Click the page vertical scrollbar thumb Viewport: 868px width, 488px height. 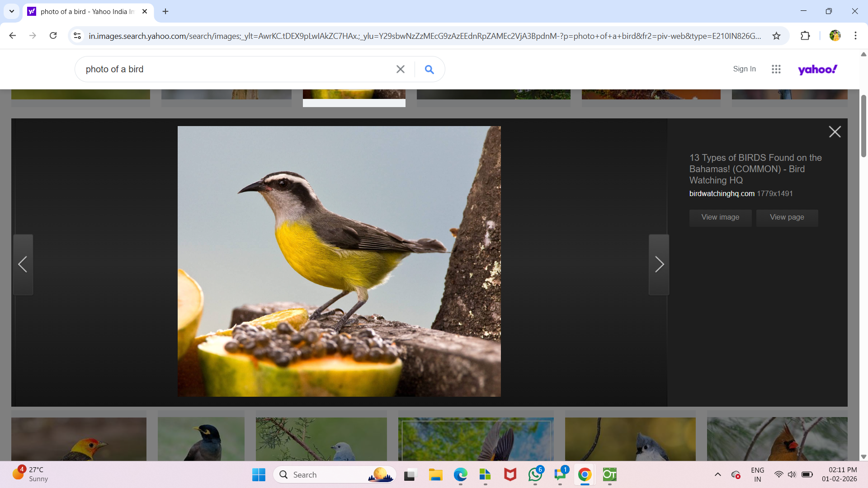click(x=863, y=127)
